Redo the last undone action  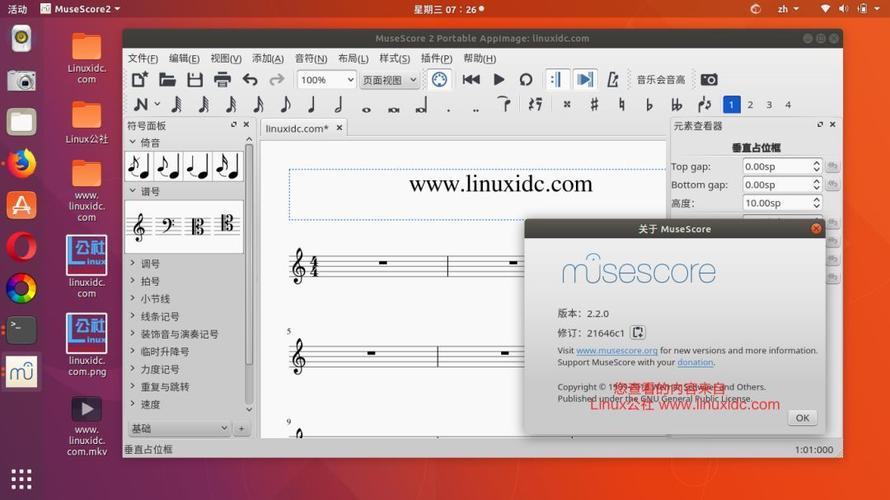coord(276,79)
